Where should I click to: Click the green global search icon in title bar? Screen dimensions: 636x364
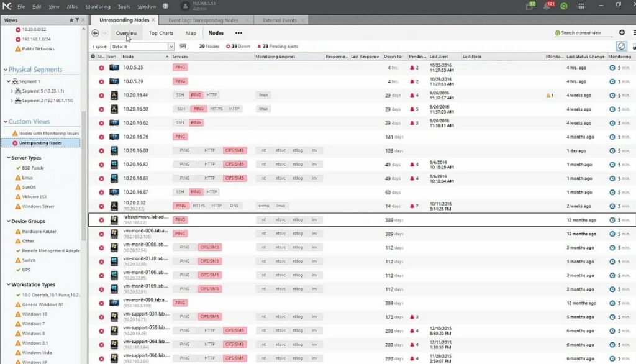(564, 6)
